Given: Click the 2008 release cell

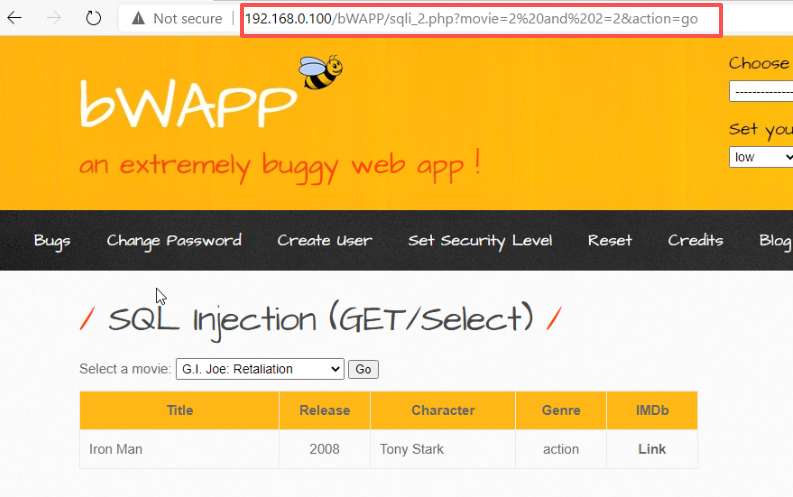Looking at the screenshot, I should (x=325, y=449).
